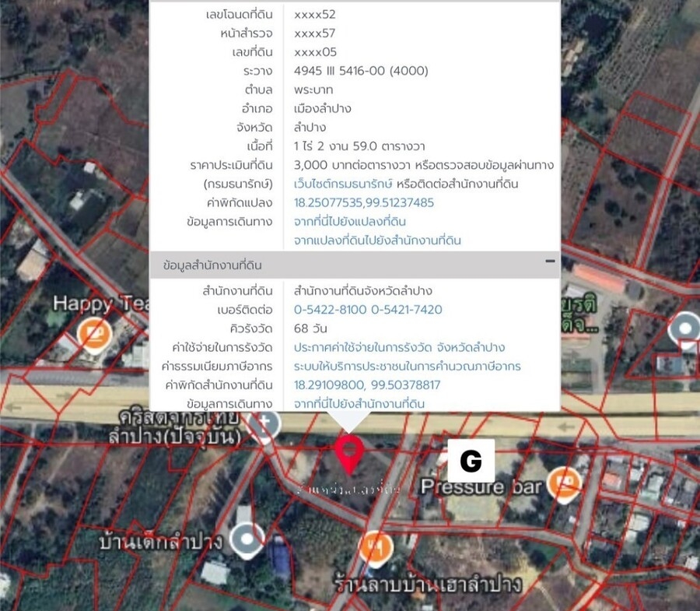
Task: Click the white G label box
Action: click(x=471, y=461)
